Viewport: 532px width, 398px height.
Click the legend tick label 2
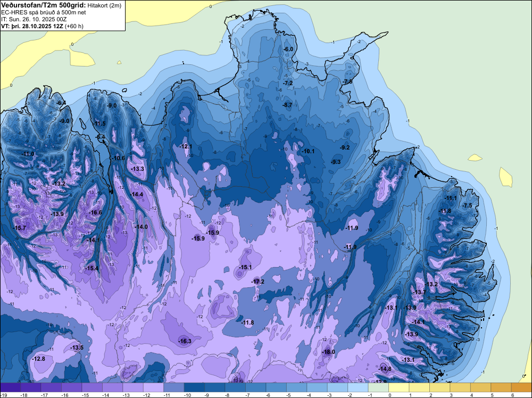pos(430,395)
